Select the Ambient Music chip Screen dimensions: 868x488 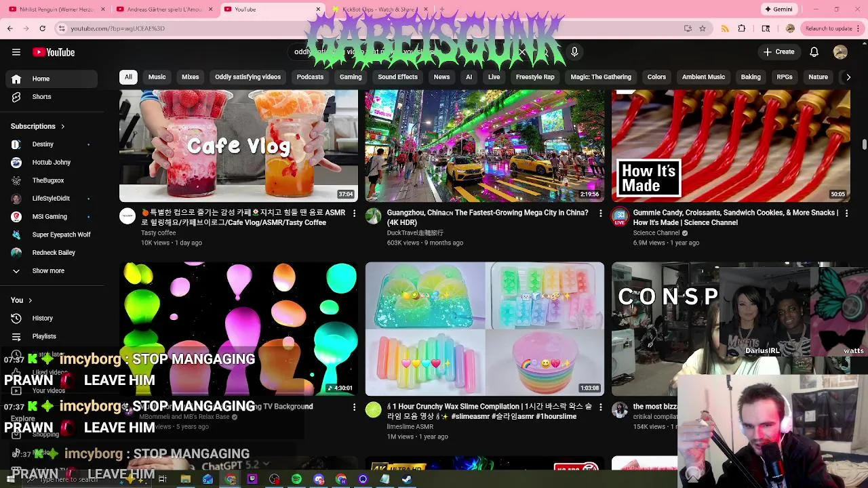tap(703, 77)
